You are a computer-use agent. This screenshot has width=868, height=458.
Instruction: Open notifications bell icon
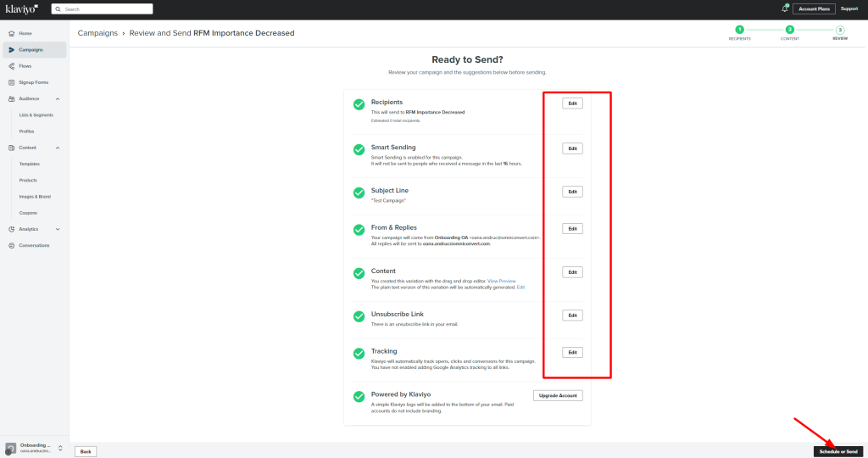784,8
